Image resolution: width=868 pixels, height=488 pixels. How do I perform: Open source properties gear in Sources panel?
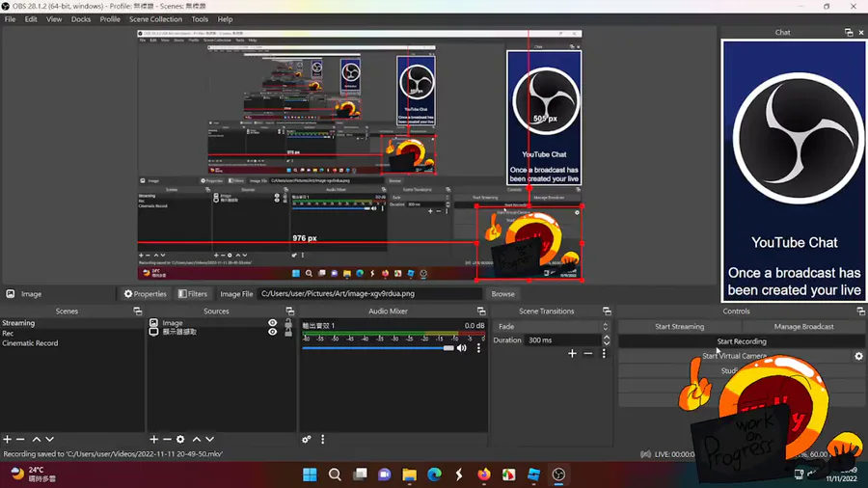180,440
